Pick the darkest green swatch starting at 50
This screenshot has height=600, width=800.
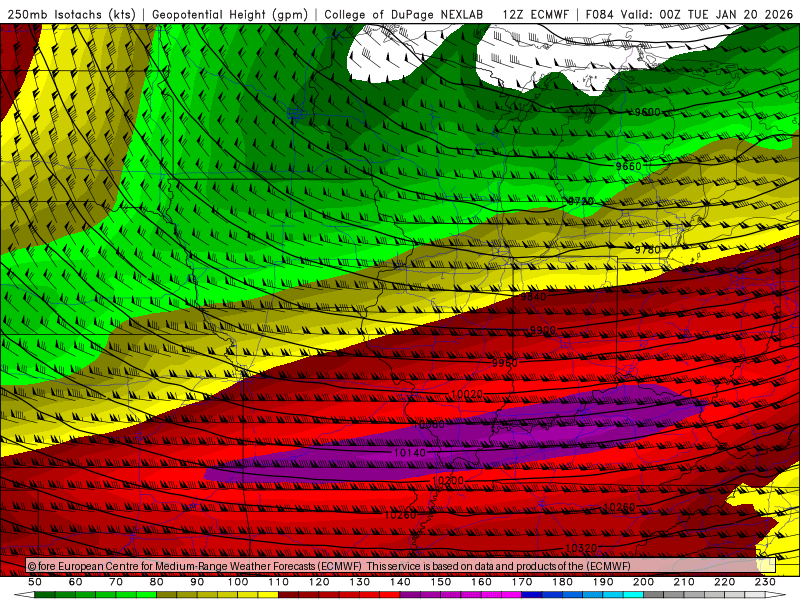click(x=45, y=595)
